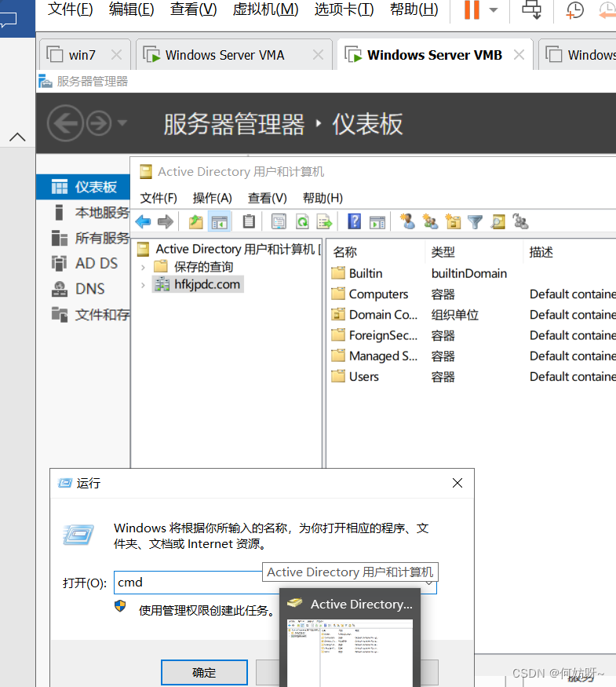Click the VMware pause virtual machine icon
The width and height of the screenshot is (616, 687).
(x=472, y=10)
